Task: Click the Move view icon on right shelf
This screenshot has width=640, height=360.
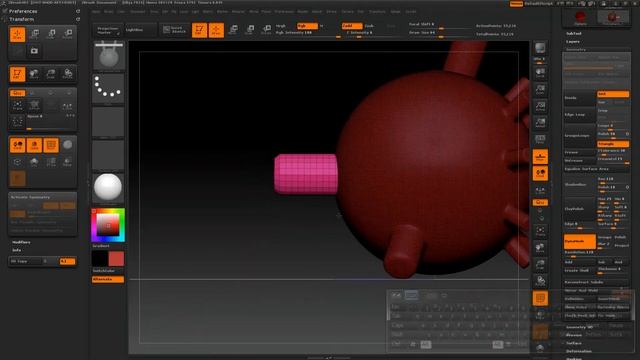Action: (540, 248)
